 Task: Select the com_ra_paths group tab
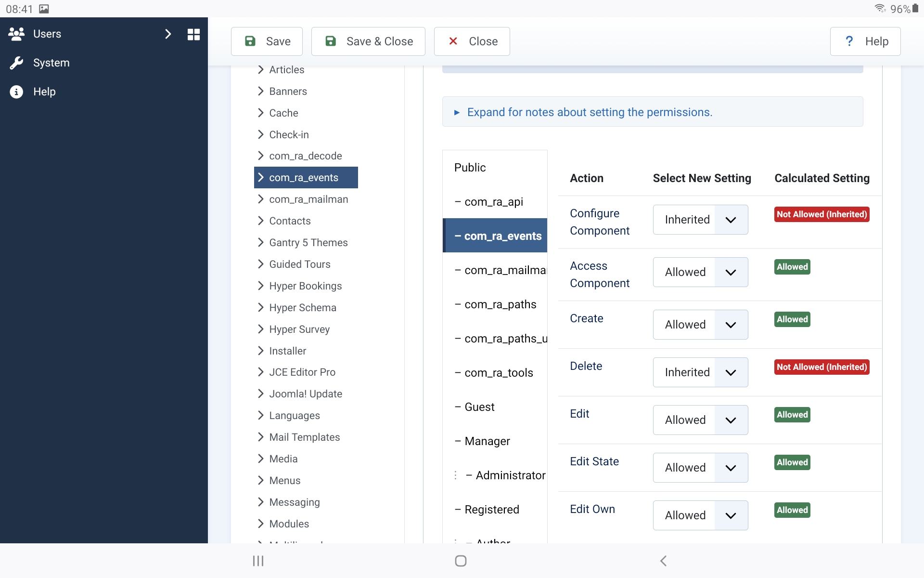point(495,304)
